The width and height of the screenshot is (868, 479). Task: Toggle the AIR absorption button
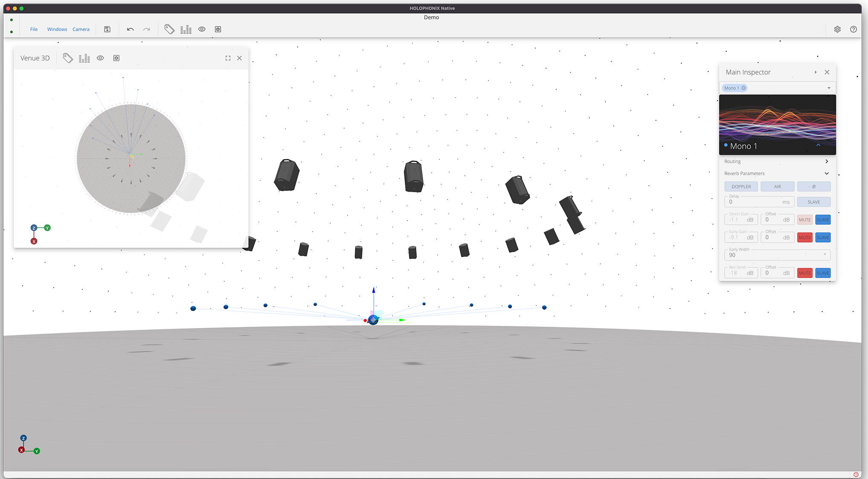point(777,186)
